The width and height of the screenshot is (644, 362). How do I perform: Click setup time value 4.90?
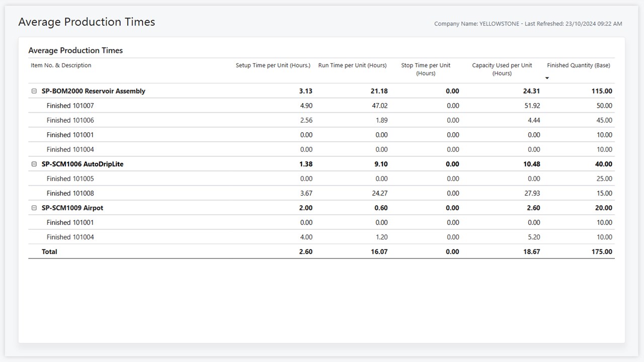pyautogui.click(x=306, y=106)
